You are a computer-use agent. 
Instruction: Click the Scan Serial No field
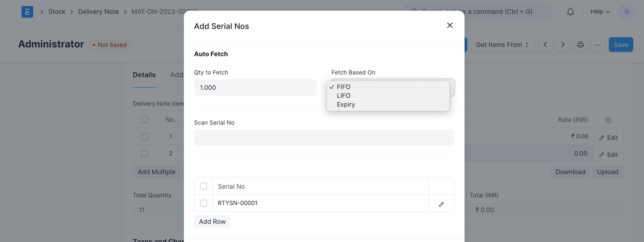point(324,137)
